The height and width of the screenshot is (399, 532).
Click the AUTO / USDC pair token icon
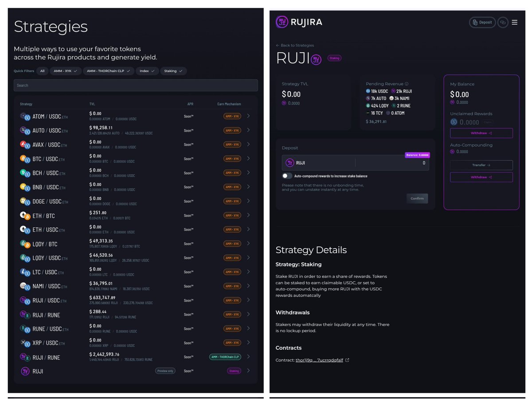tap(25, 130)
